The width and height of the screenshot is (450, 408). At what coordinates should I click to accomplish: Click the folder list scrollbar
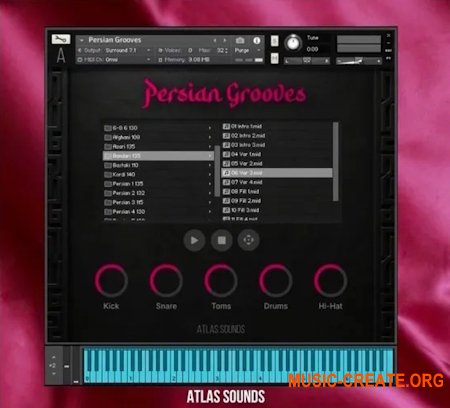[x=217, y=171]
